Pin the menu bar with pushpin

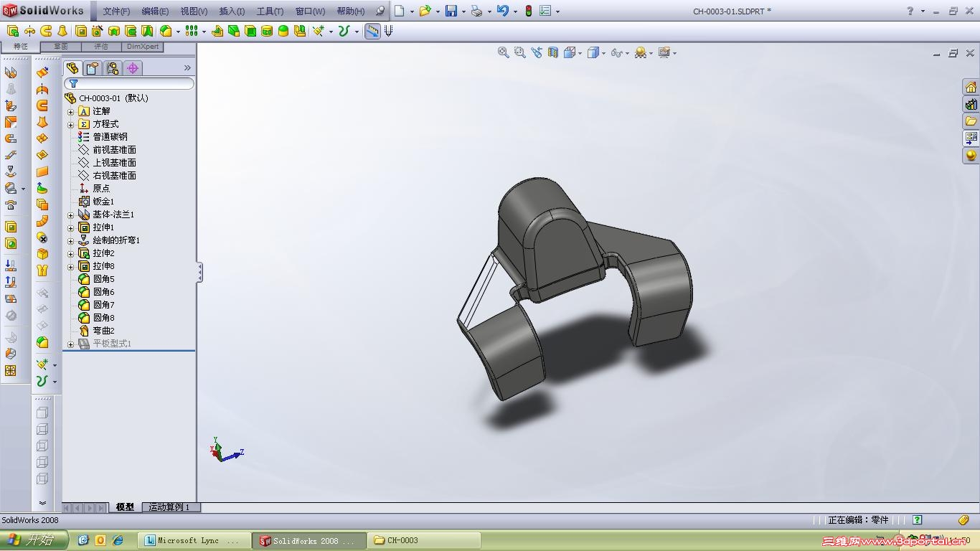click(380, 11)
